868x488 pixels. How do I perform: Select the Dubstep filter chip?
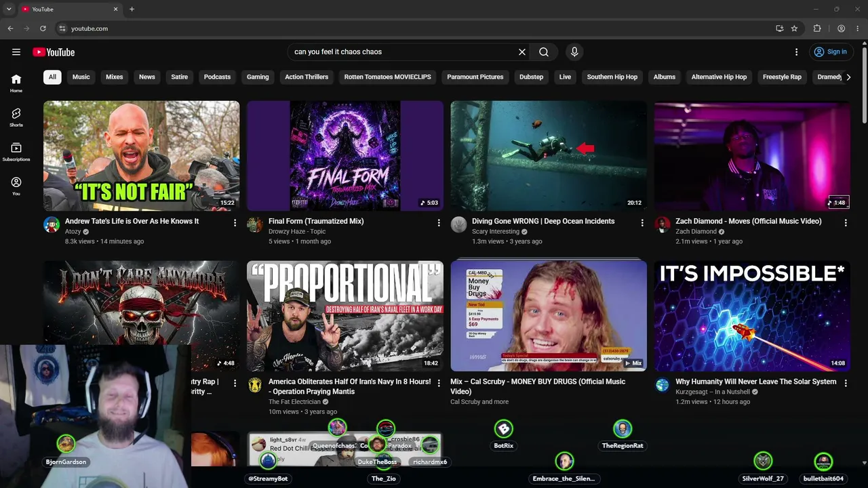click(x=532, y=77)
